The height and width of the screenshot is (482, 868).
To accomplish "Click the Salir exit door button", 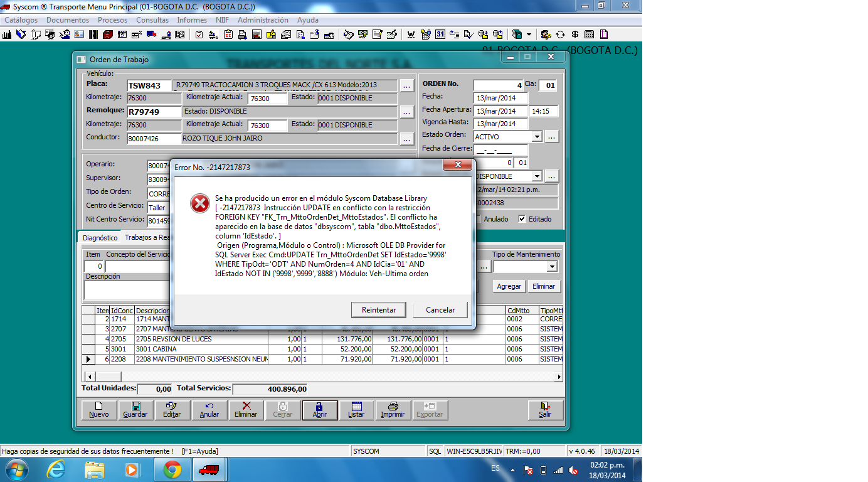I will (x=545, y=410).
